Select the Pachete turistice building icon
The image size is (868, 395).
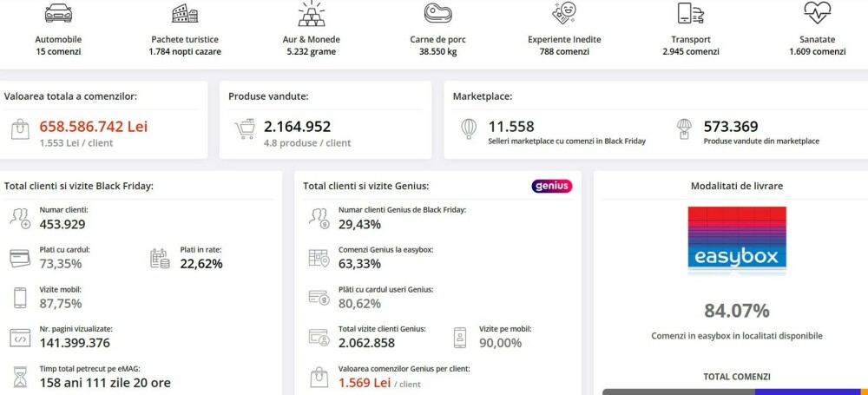point(184,14)
